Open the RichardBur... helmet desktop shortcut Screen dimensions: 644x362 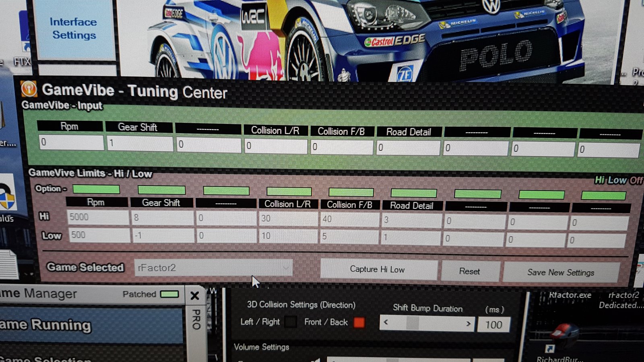[563, 342]
